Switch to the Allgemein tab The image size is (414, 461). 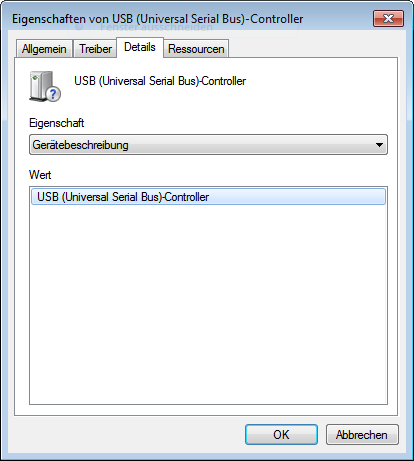[44, 49]
